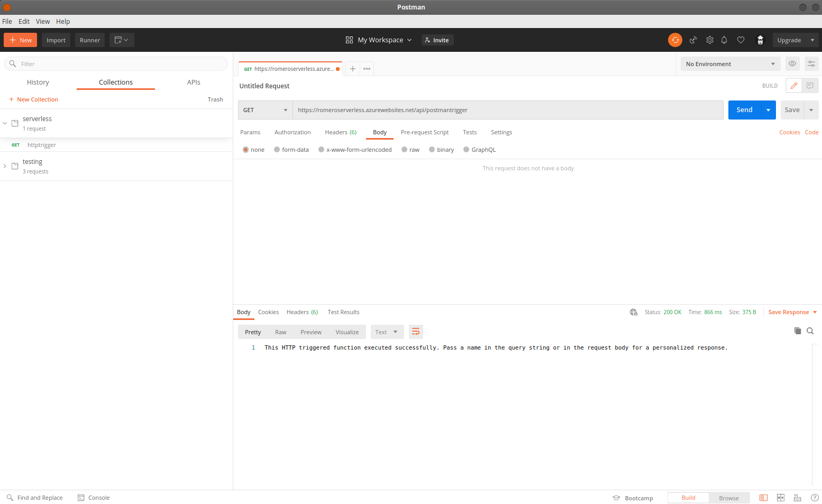Open the response Cookies tab
This screenshot has height=504, width=822.
pyautogui.click(x=268, y=313)
